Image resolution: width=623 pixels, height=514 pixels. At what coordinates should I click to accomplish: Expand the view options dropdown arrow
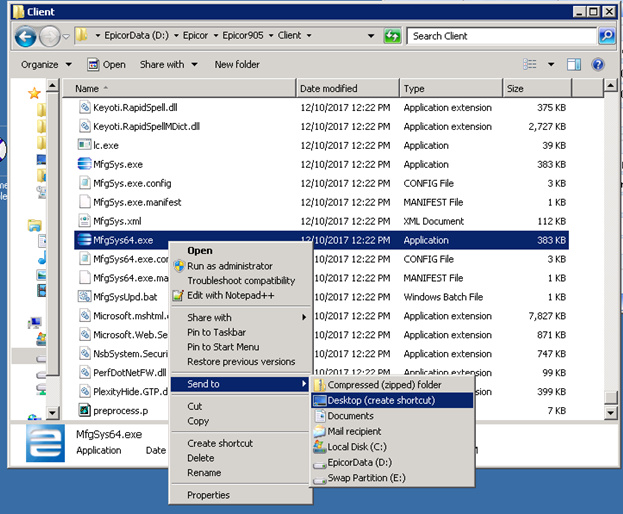click(551, 64)
